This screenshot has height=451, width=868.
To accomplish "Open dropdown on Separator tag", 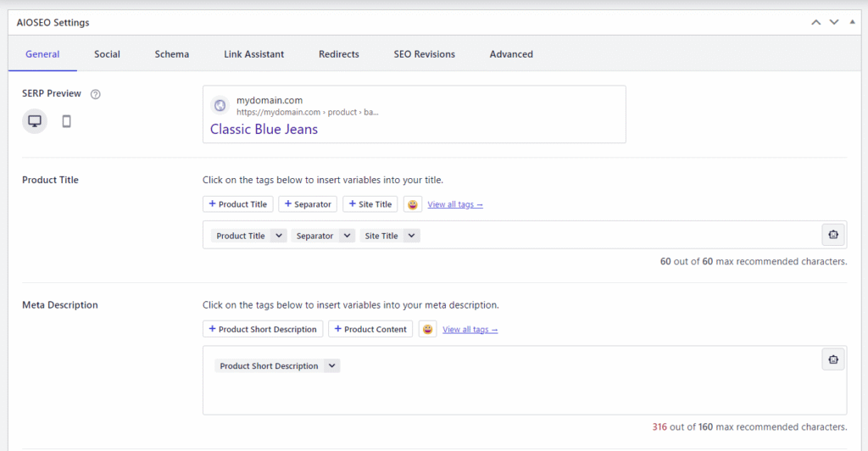I will point(347,236).
